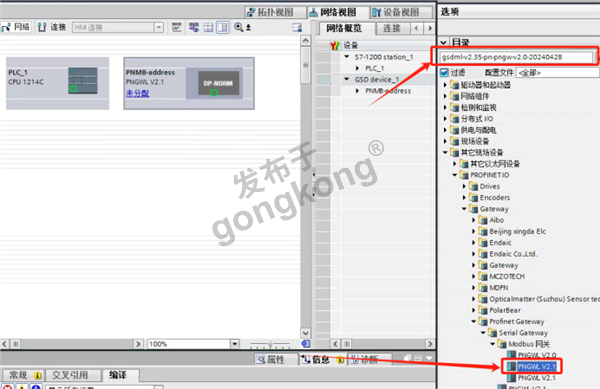Expand the 分布式 I/O catalog folder
The height and width of the screenshot is (389, 600).
pyautogui.click(x=445, y=119)
